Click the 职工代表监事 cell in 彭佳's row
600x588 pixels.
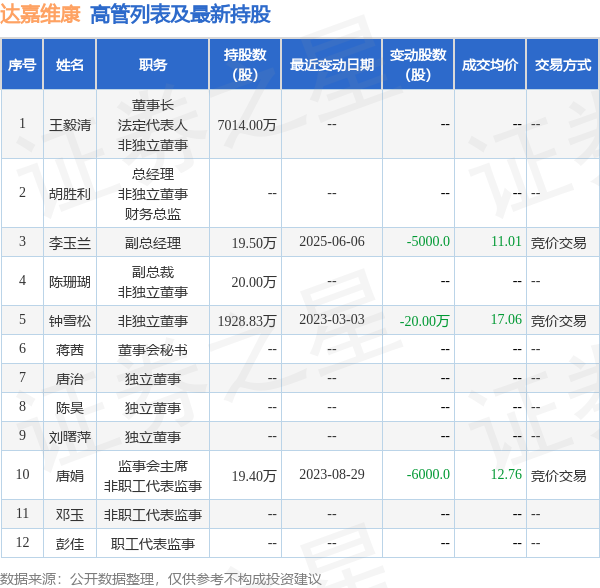[x=153, y=544]
